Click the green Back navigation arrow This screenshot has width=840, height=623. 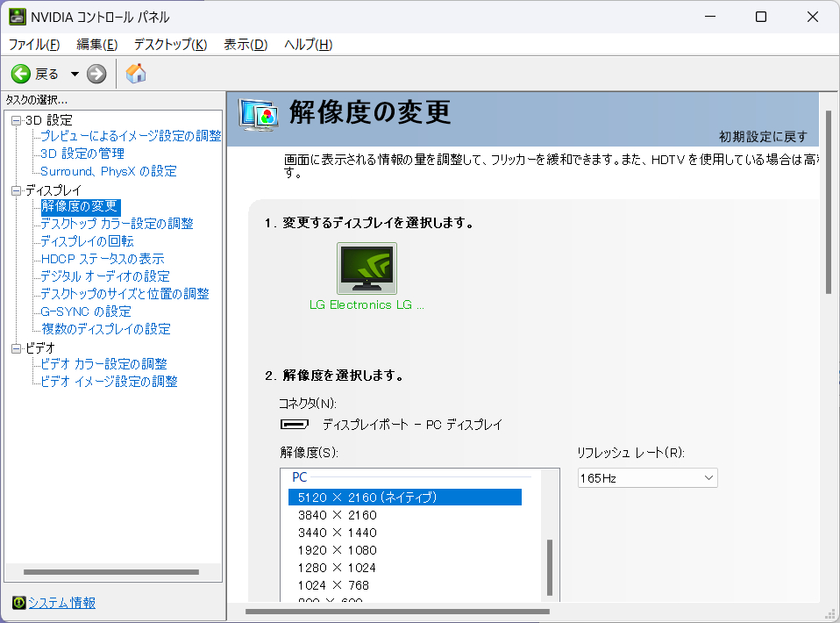(19, 74)
